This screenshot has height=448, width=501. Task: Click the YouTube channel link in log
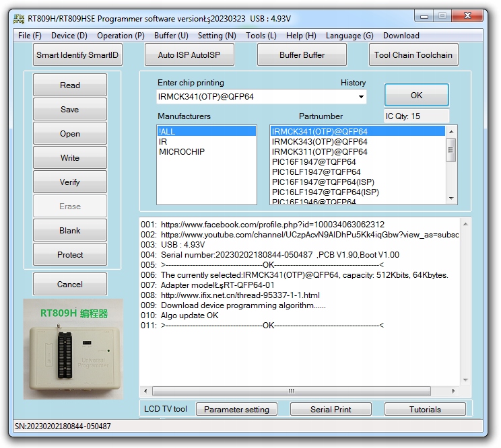pyautogui.click(x=310, y=235)
